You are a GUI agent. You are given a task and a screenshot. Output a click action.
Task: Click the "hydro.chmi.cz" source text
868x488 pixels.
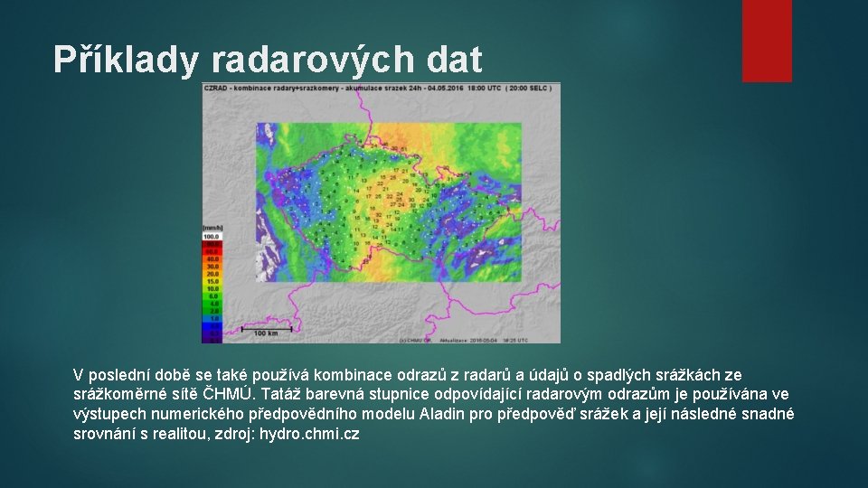(309, 434)
